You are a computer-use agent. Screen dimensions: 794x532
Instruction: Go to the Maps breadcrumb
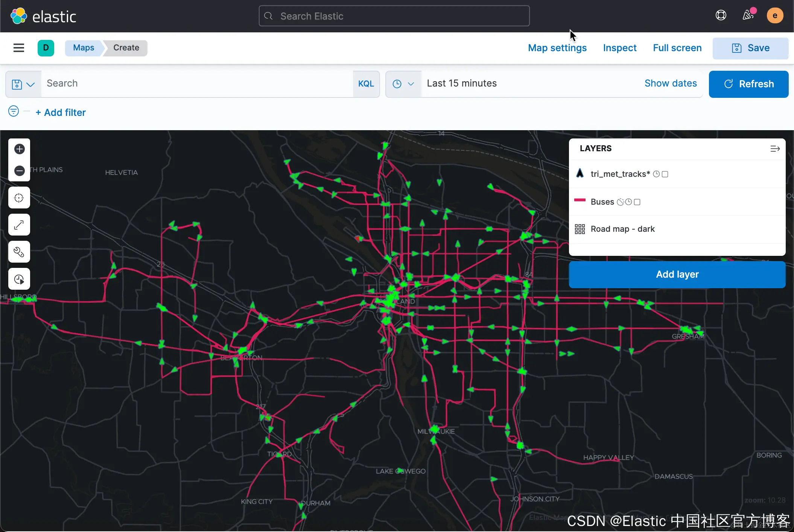pos(84,48)
